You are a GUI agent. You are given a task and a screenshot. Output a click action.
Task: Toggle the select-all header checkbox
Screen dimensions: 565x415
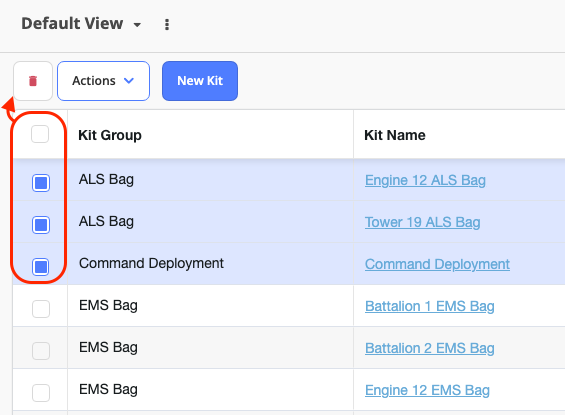click(40, 134)
